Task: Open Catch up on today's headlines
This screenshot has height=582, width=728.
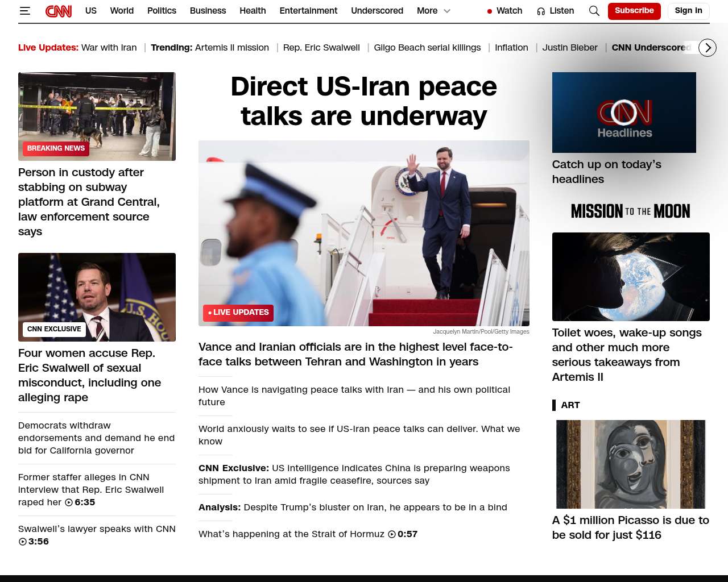Action: pyautogui.click(x=607, y=172)
